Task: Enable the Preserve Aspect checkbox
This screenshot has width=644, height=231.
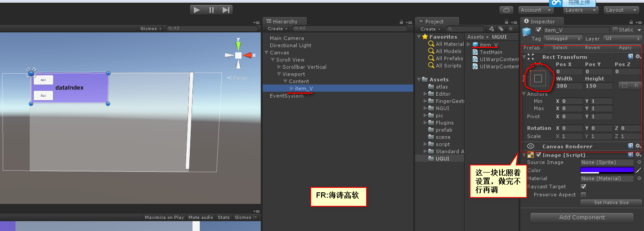Action: click(583, 195)
